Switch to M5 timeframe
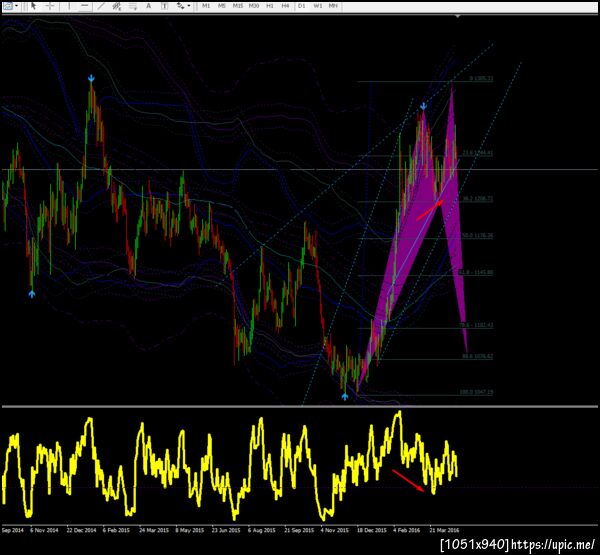 tap(222, 6)
